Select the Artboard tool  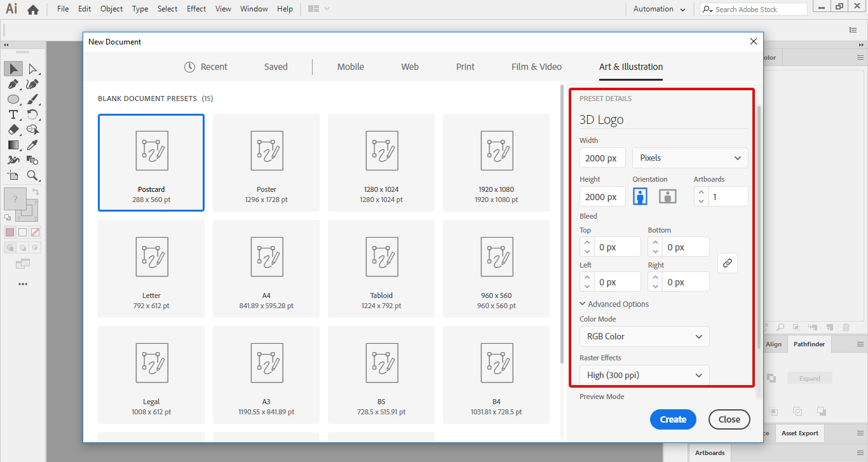pos(13,175)
